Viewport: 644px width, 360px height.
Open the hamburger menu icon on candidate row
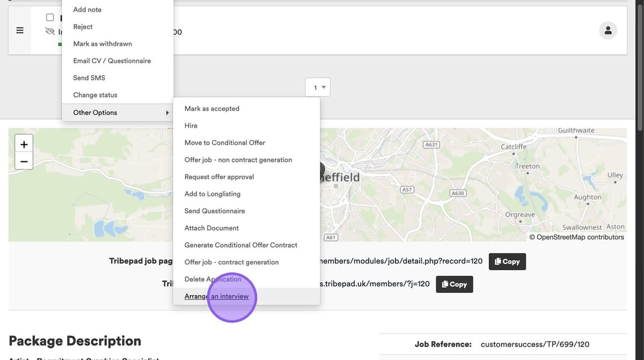point(20,30)
